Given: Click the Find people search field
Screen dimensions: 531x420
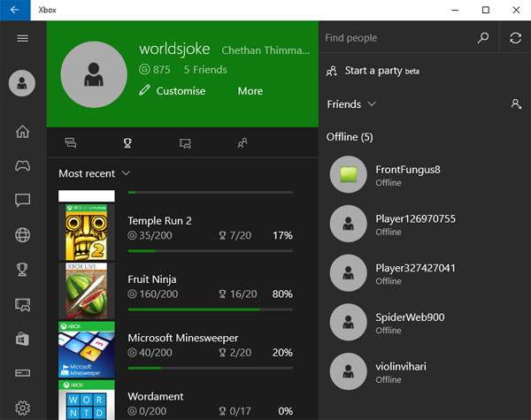Looking at the screenshot, I should pos(398,38).
